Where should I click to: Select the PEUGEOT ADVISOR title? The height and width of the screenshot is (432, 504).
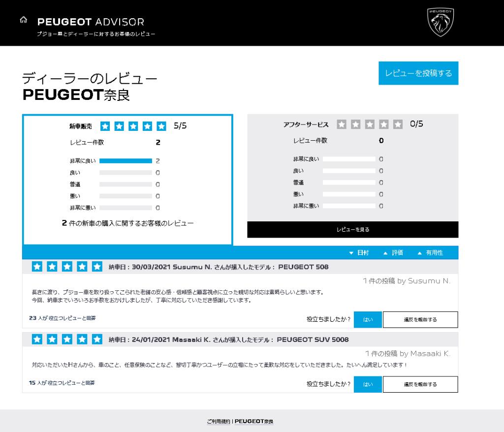pyautogui.click(x=91, y=22)
